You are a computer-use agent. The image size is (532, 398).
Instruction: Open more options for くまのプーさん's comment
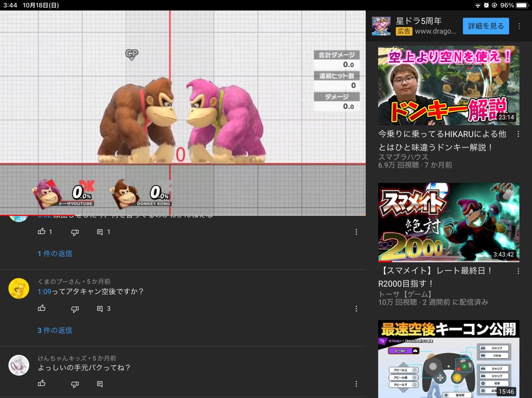[356, 309]
